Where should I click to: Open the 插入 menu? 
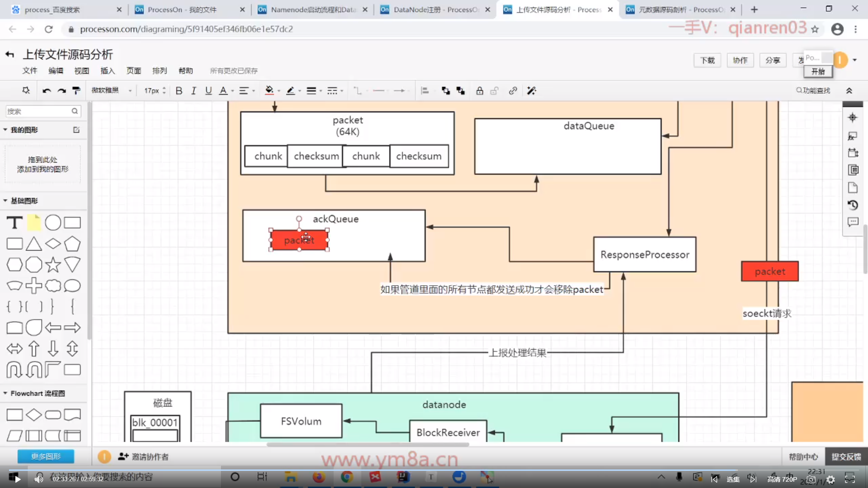coord(108,70)
